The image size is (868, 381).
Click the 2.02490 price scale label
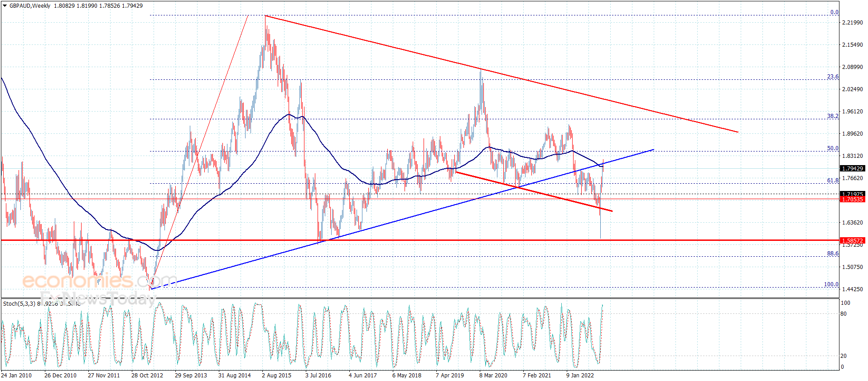pyautogui.click(x=852, y=89)
